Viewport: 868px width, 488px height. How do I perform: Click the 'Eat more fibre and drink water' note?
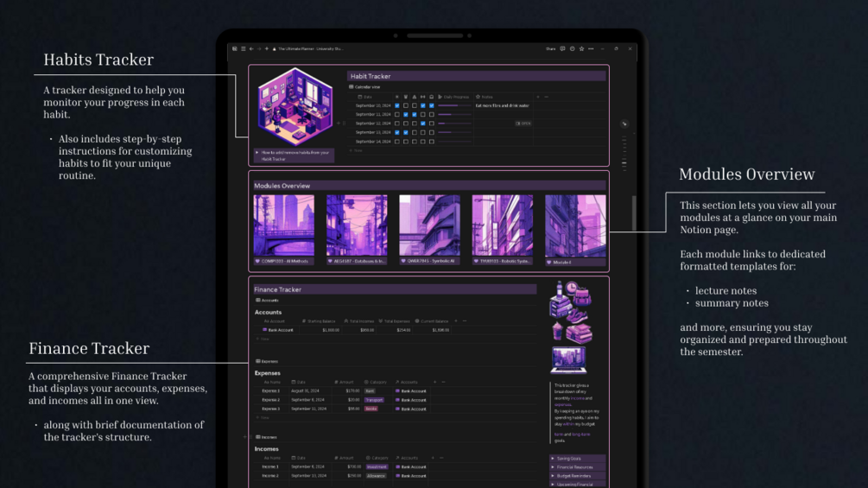[502, 105]
